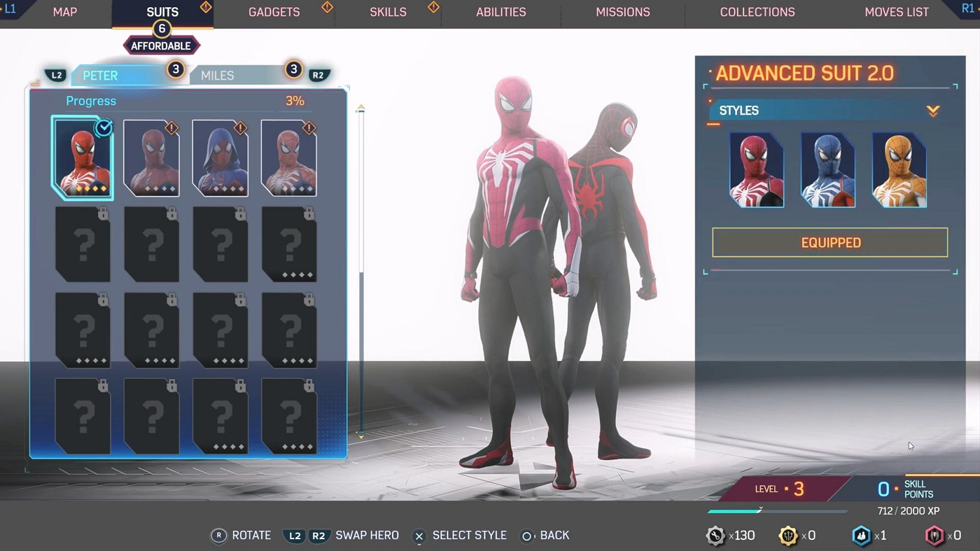Click the checkmark on the equipped suit
Image resolution: width=980 pixels, height=551 pixels.
(104, 128)
